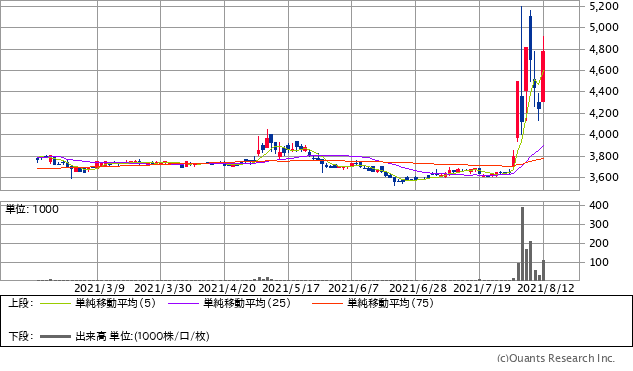Click the green 5-day average legend line
Image resolution: width=633 pixels, height=371 pixels.
point(55,304)
